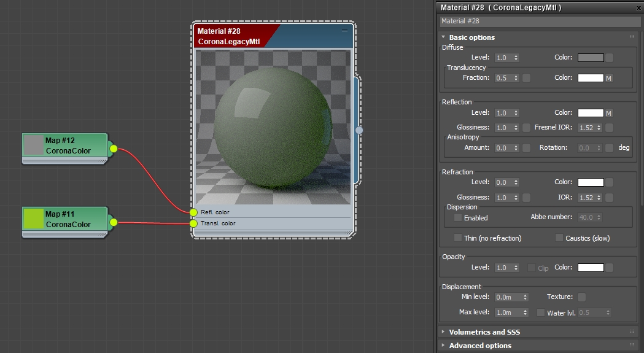Screen dimensions: 644x353
Task: Collapse the Basic options rollout
Action: click(444, 37)
